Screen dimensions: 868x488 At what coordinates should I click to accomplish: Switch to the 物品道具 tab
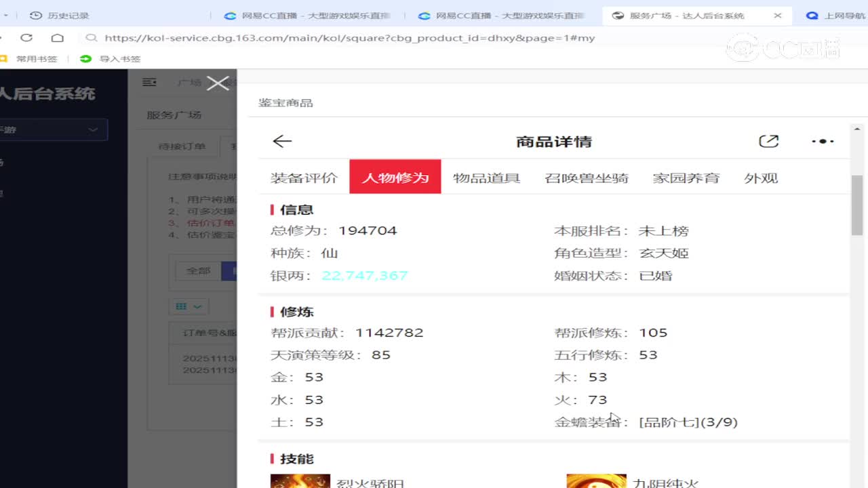pos(486,178)
